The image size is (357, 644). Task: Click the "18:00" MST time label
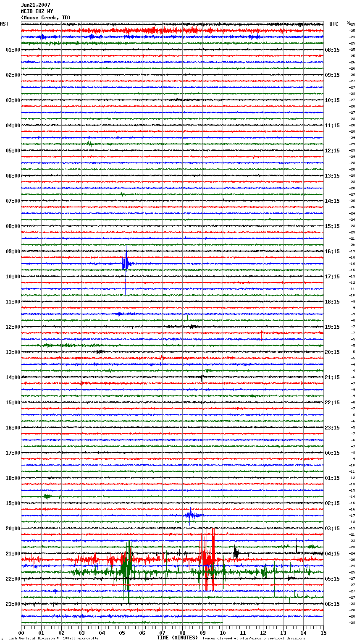[x=13, y=478]
